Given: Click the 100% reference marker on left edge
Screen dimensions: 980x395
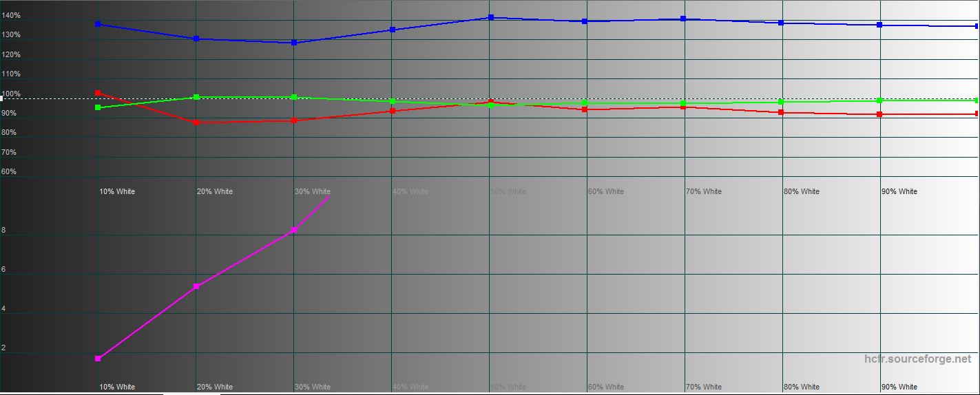Looking at the screenshot, I should pyautogui.click(x=2, y=98).
